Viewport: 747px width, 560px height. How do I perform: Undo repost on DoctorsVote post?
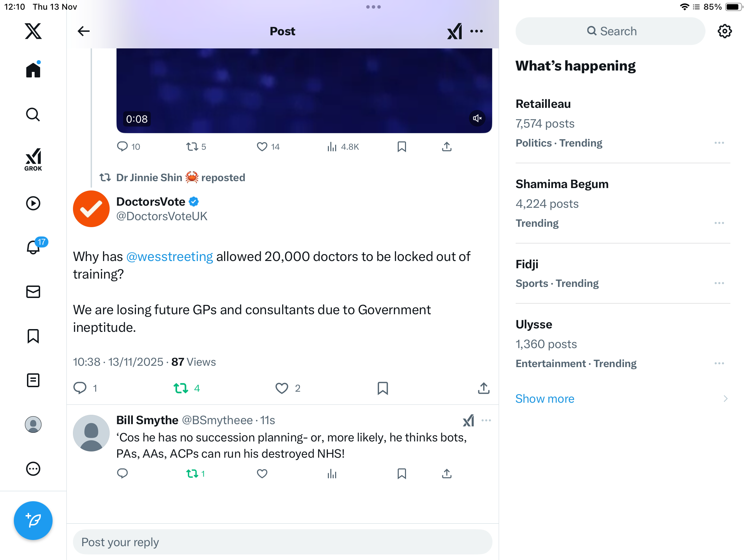coord(181,388)
